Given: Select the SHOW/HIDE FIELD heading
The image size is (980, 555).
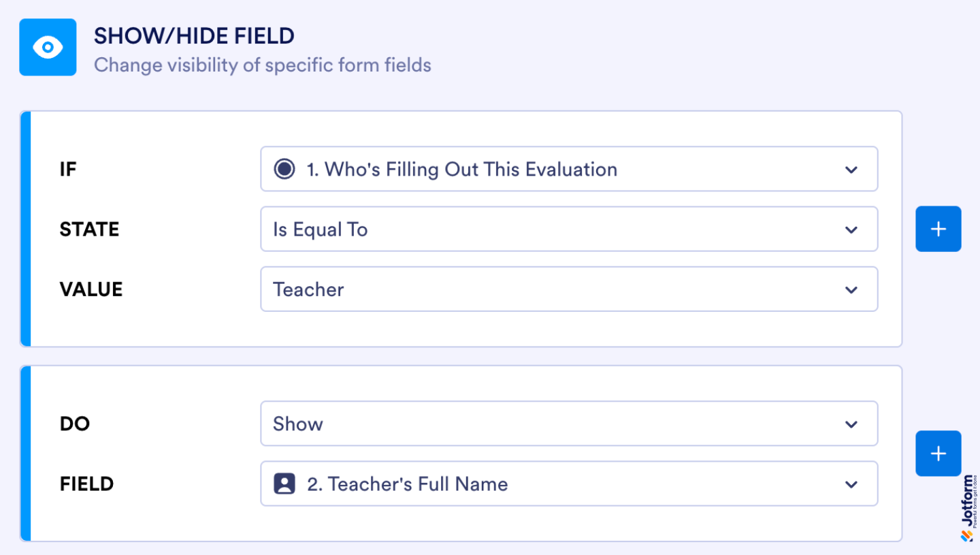Looking at the screenshot, I should coord(195,35).
